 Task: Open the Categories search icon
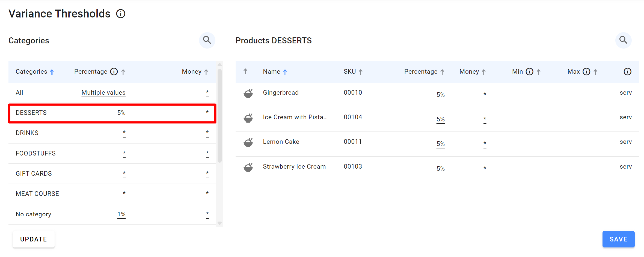click(207, 40)
